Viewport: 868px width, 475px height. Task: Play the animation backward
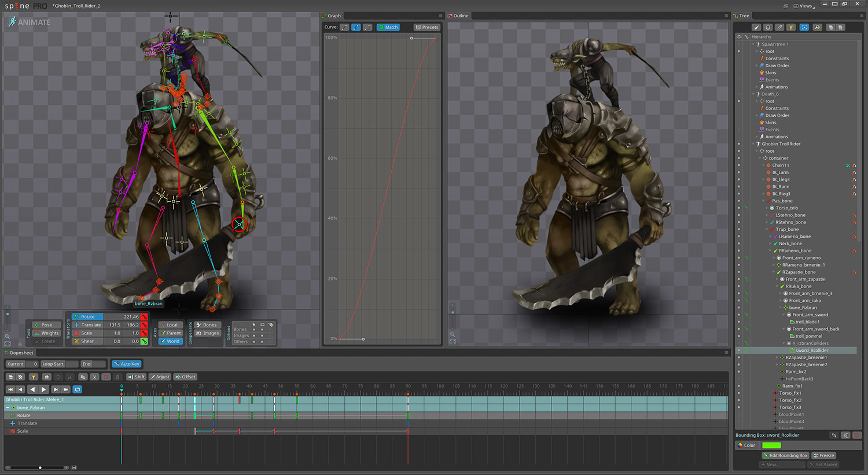pos(32,389)
